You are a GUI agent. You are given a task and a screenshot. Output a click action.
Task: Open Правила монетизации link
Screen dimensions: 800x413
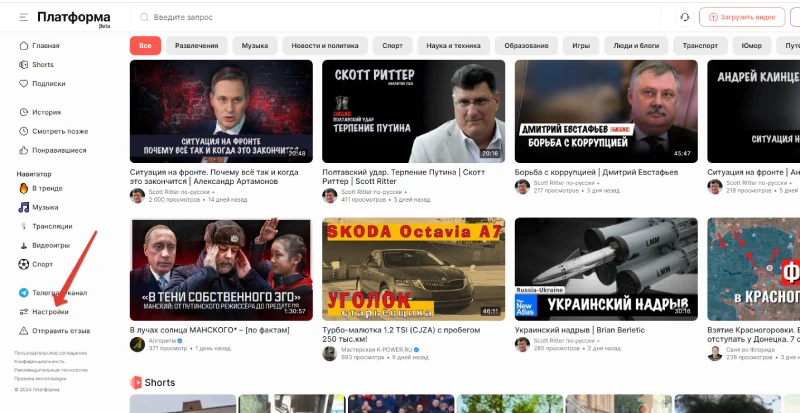point(40,379)
